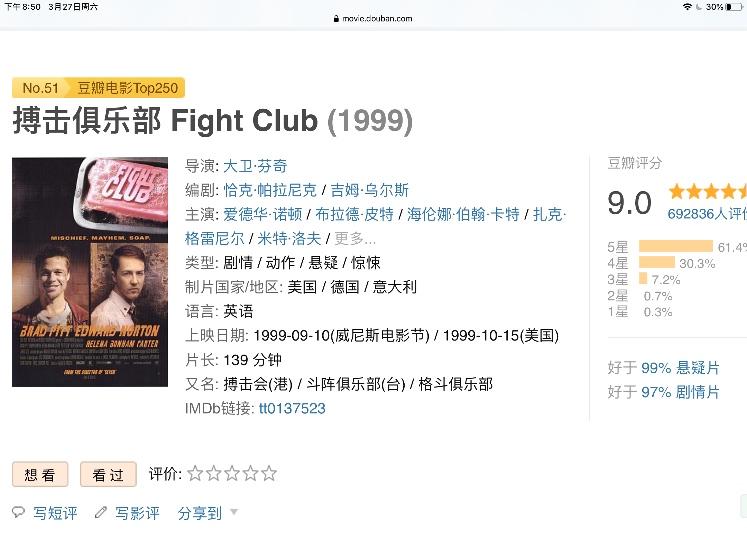Screen dimensions: 747x560
Task: Open the IMDb link tt0137523
Action: 292,408
